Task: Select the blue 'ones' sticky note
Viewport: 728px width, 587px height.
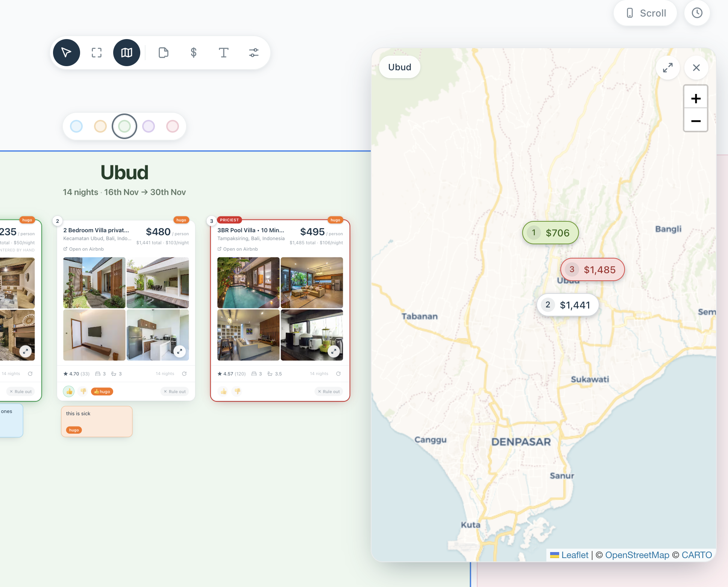Action: click(x=11, y=421)
